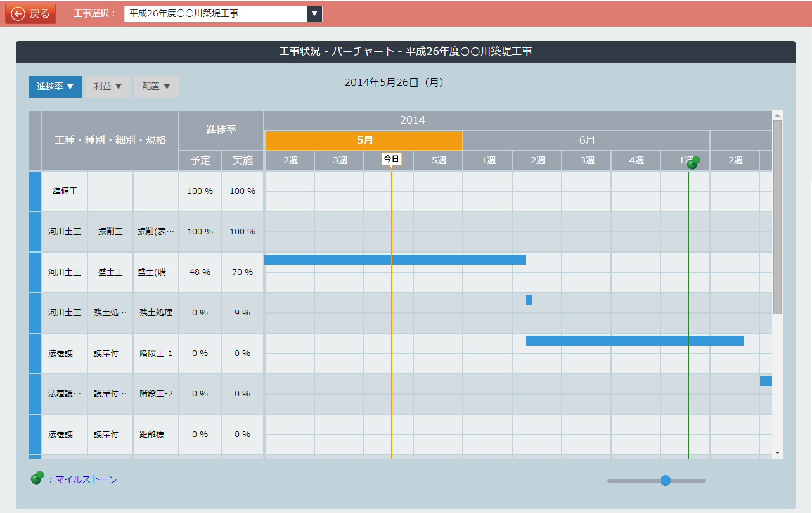Select the 盛土工 cell
812x513 pixels.
[110, 272]
